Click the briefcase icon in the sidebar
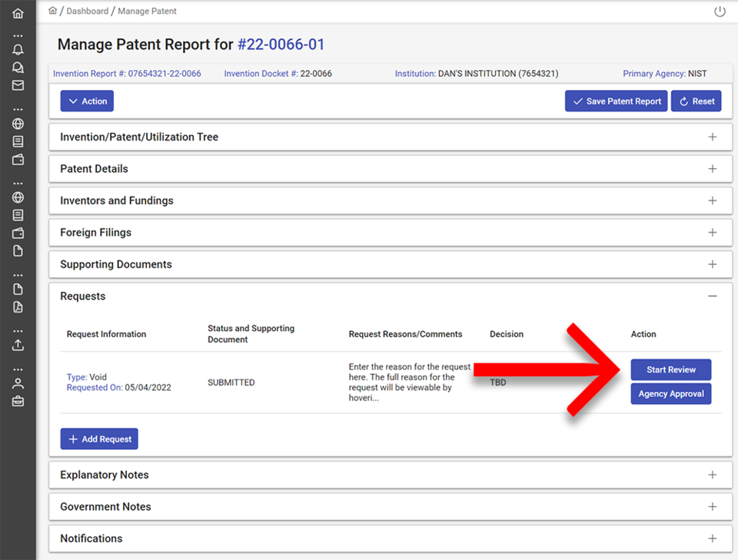The height and width of the screenshot is (560, 738). (18, 401)
